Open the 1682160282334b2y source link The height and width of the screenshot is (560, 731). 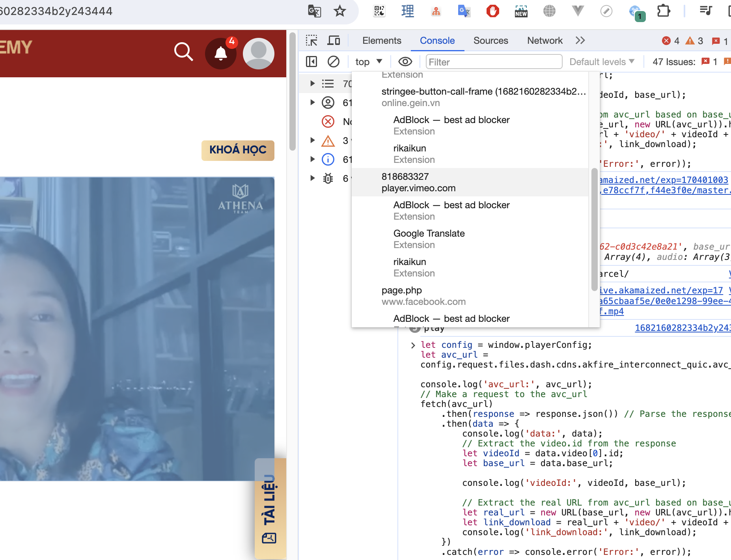coord(683,328)
